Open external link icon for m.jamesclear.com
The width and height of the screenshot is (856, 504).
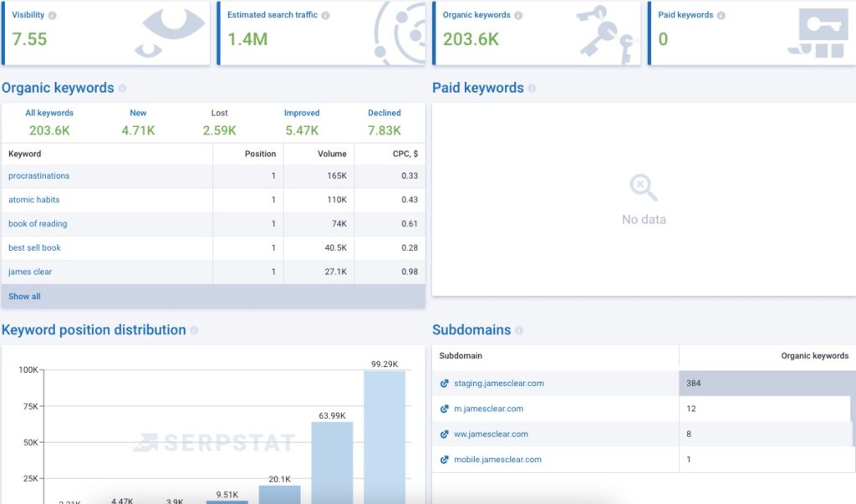[445, 409]
